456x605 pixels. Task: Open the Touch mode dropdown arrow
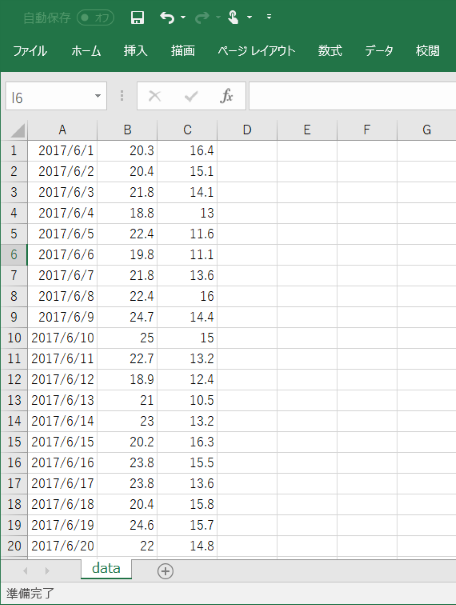pos(250,17)
